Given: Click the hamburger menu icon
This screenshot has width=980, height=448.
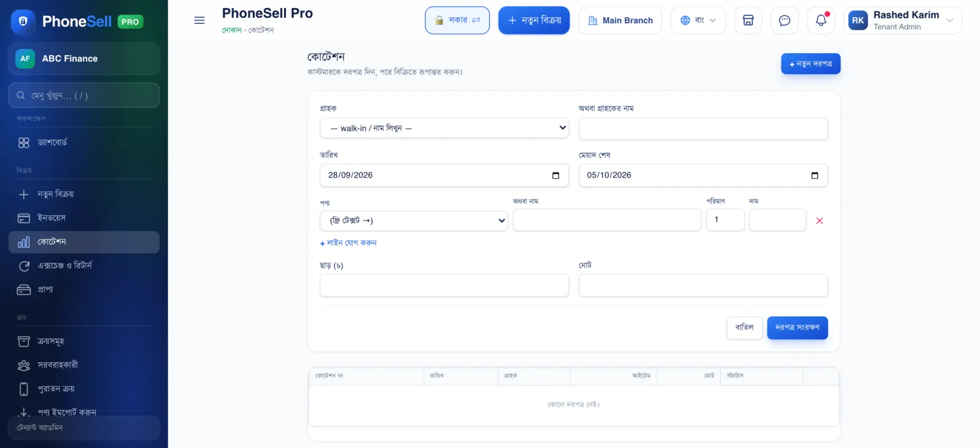Looking at the screenshot, I should 199,20.
